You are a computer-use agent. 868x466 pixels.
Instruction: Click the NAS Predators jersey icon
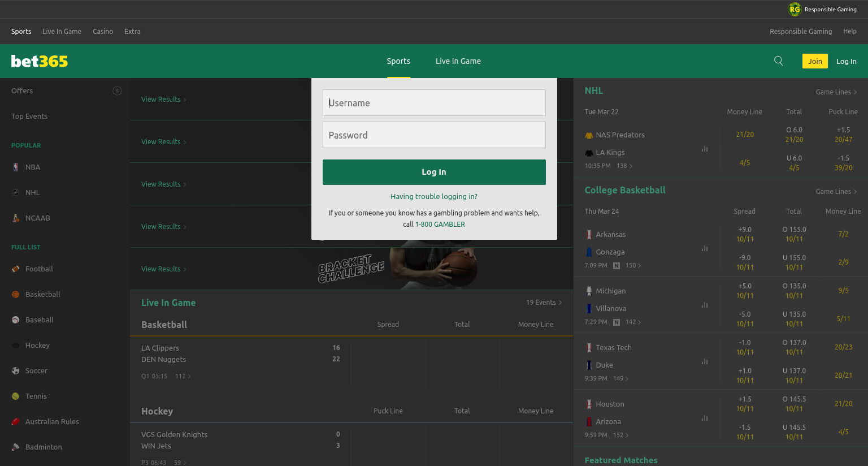coord(589,135)
